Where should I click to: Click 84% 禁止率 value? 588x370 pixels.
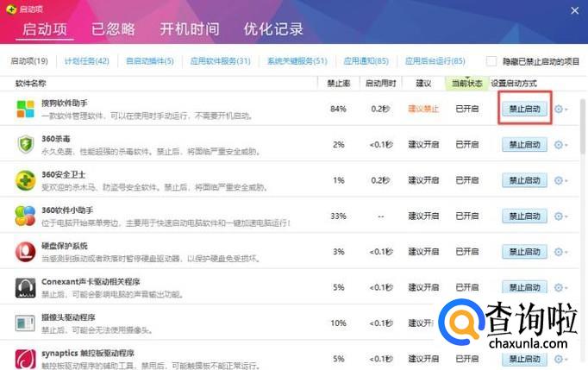click(x=338, y=109)
